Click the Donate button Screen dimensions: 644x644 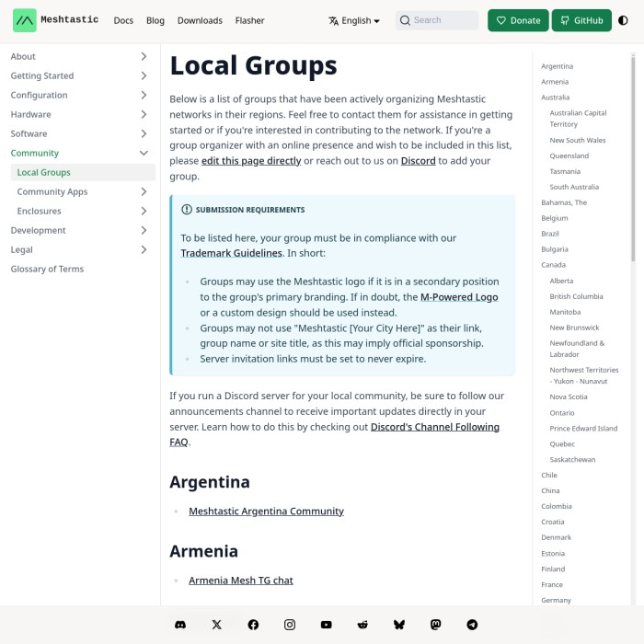coord(518,20)
